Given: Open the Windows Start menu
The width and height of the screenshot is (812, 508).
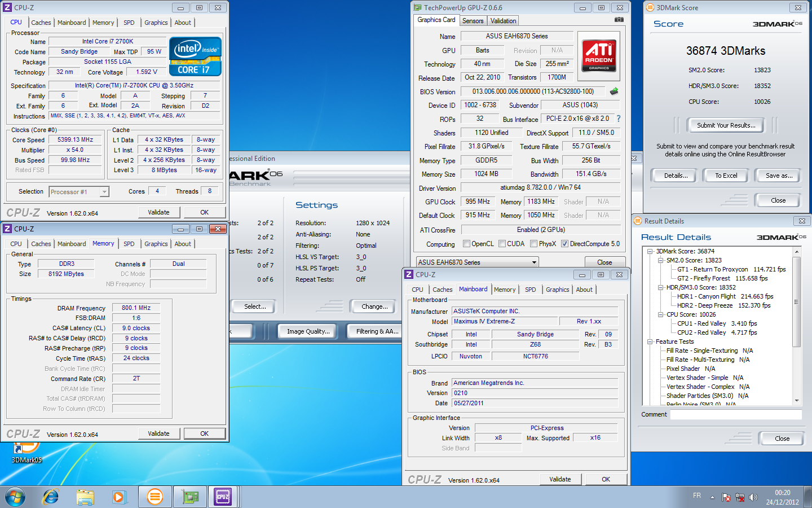Looking at the screenshot, I should pos(15,497).
